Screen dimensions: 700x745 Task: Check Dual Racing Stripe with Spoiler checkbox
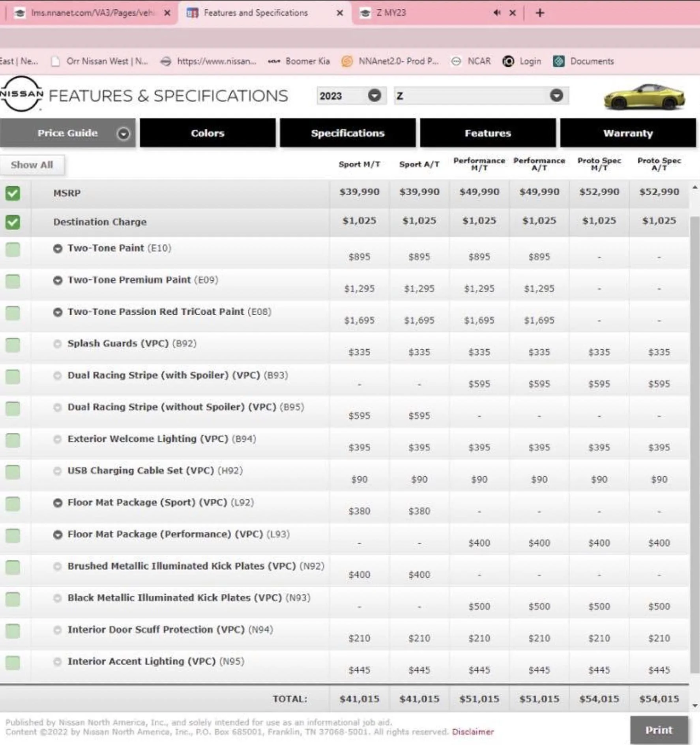pos(13,377)
